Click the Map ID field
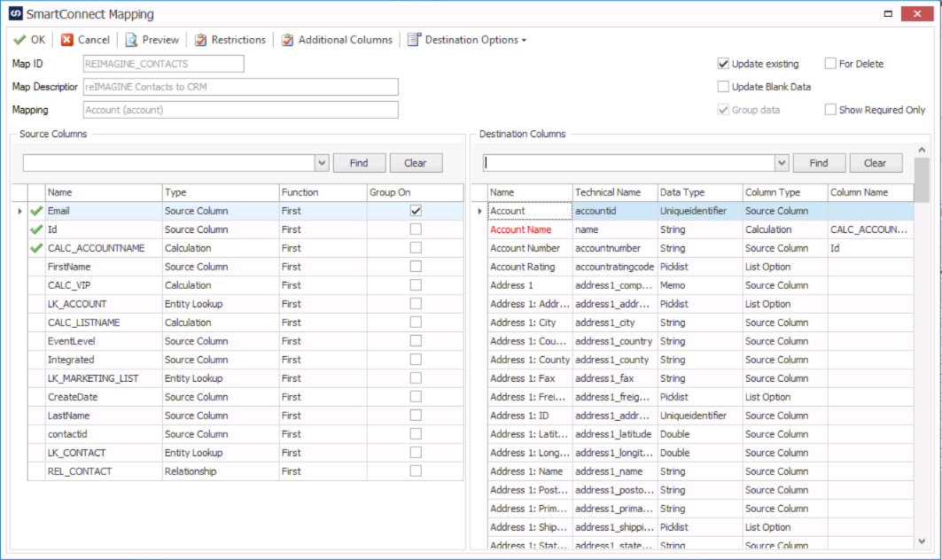942x560 pixels. 163,64
